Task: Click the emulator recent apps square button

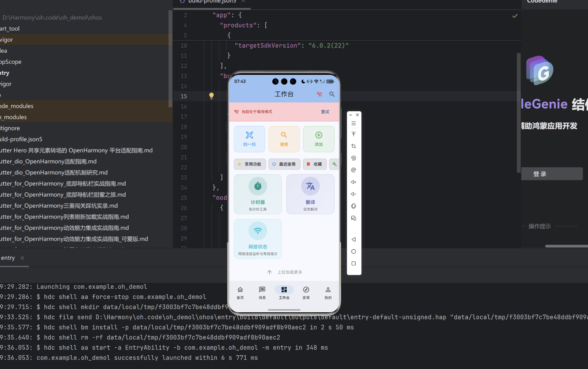Action: click(x=354, y=263)
